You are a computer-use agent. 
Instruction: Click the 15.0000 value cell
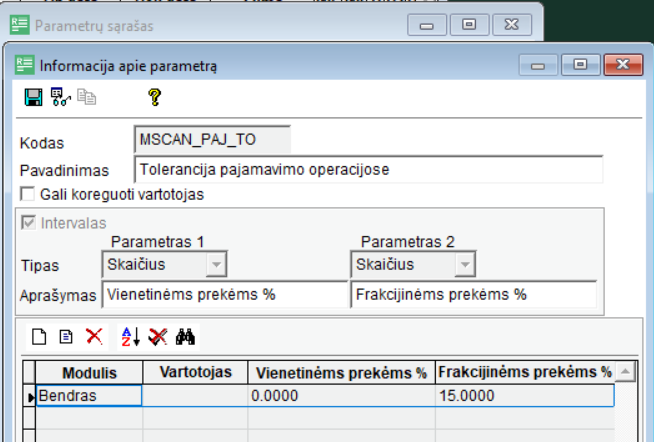[523, 396]
